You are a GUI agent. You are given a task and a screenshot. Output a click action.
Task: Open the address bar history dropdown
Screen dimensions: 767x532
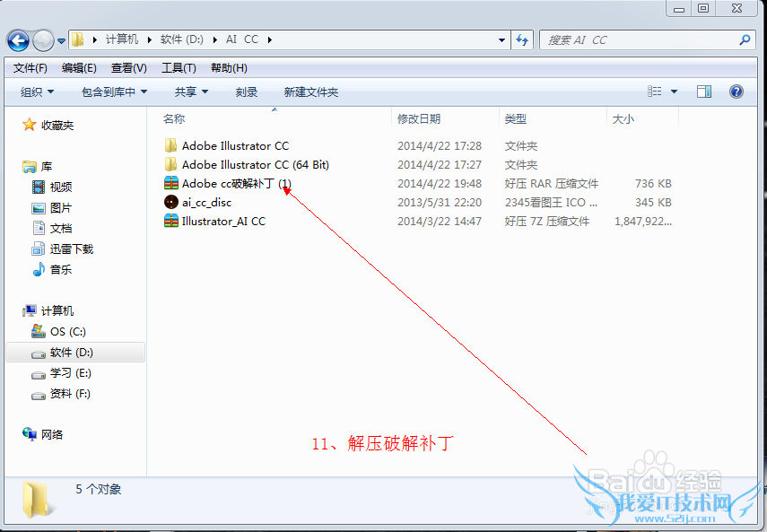(501, 40)
